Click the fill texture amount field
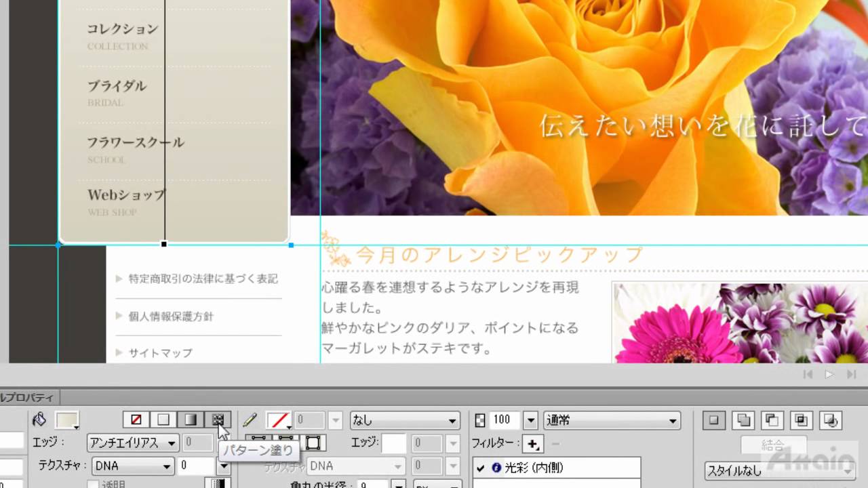Image resolution: width=868 pixels, height=488 pixels. pyautogui.click(x=196, y=466)
